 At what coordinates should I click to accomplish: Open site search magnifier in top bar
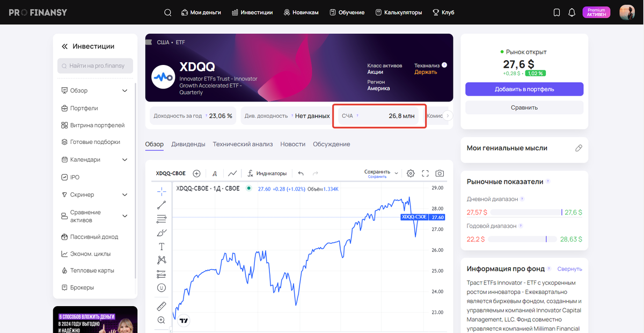(x=168, y=12)
